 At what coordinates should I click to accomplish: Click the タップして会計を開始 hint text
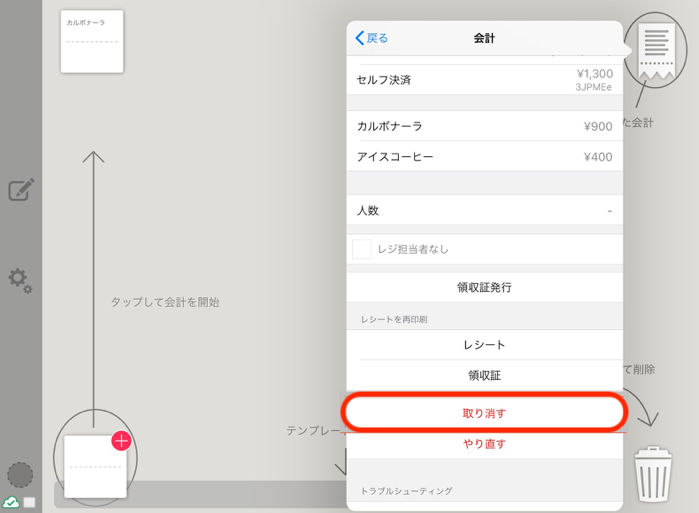(x=165, y=302)
